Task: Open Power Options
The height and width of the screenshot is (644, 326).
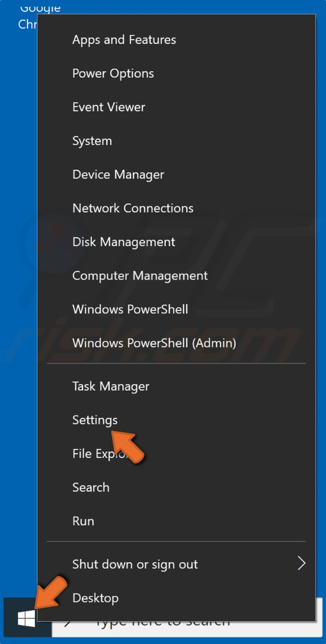Action: [x=113, y=73]
